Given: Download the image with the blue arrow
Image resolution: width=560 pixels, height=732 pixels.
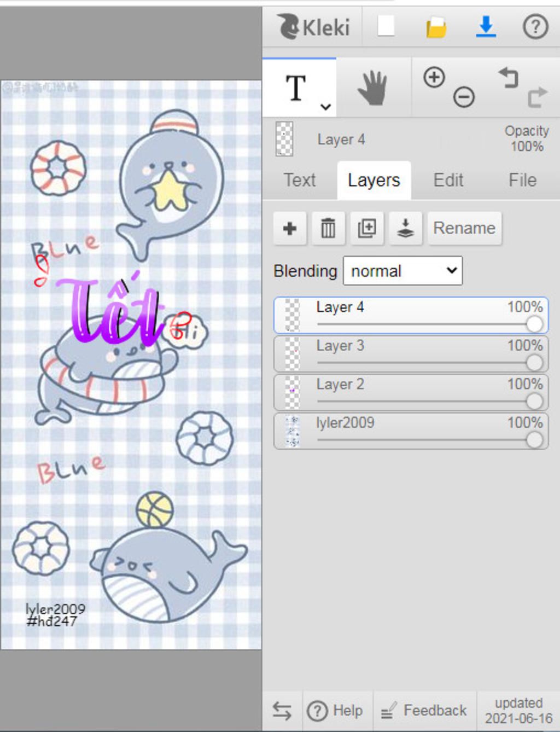Looking at the screenshot, I should pyautogui.click(x=486, y=26).
